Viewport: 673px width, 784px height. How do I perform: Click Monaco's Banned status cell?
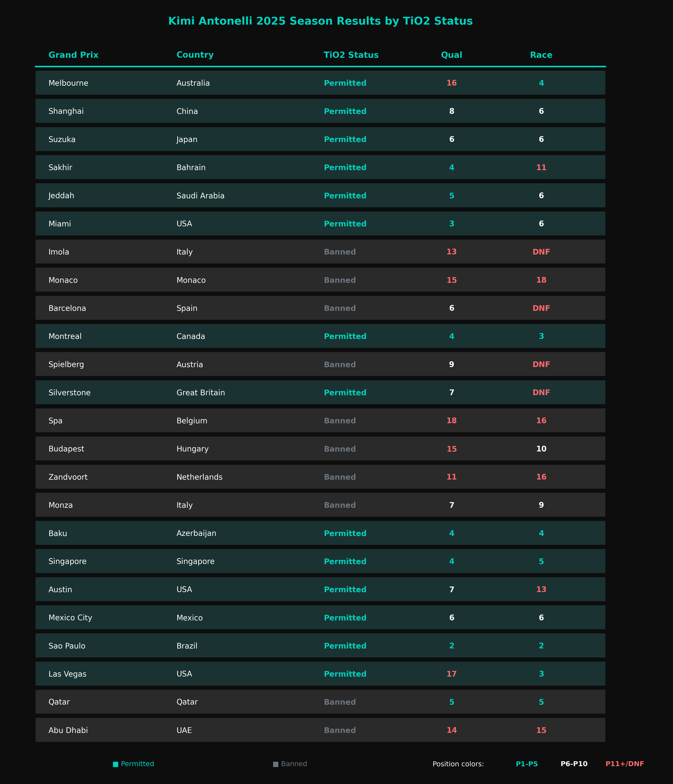pos(340,280)
